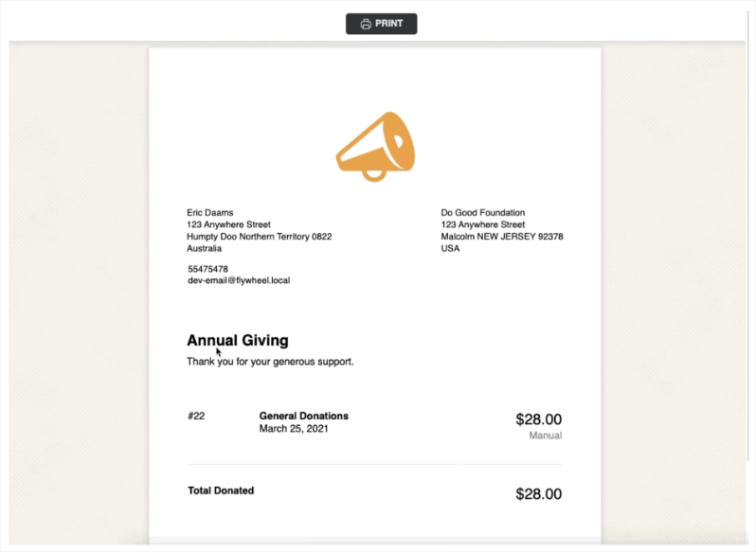Click Malcolm NEW JERSEY 92378 address line
The width and height of the screenshot is (756, 552).
502,237
